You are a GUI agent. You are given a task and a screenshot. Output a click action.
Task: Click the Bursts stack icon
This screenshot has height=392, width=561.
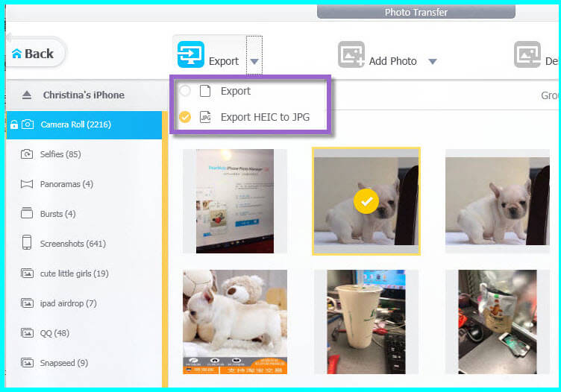pos(27,212)
